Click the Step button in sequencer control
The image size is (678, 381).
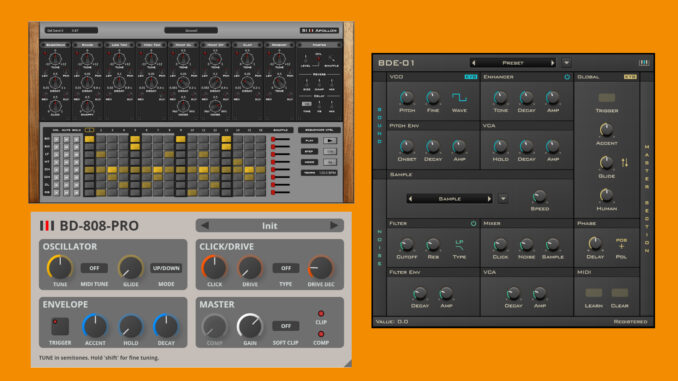[x=310, y=151]
